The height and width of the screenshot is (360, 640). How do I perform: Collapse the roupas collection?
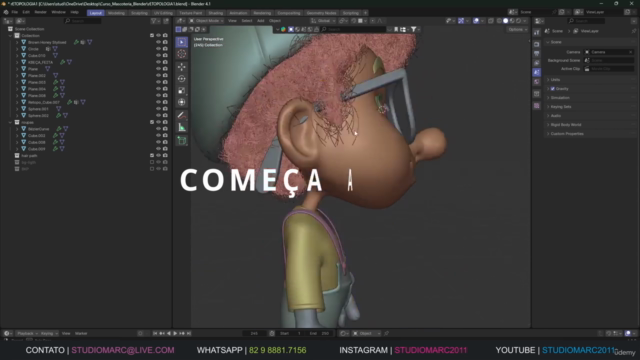click(x=10, y=122)
